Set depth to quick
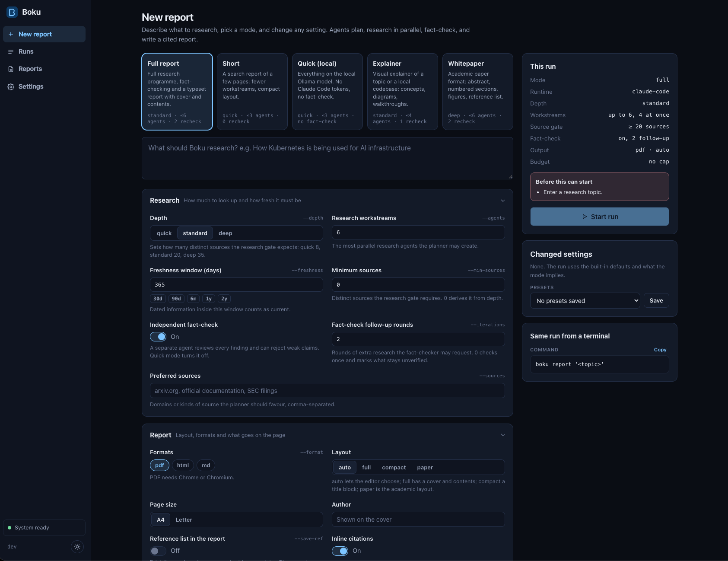 (164, 233)
